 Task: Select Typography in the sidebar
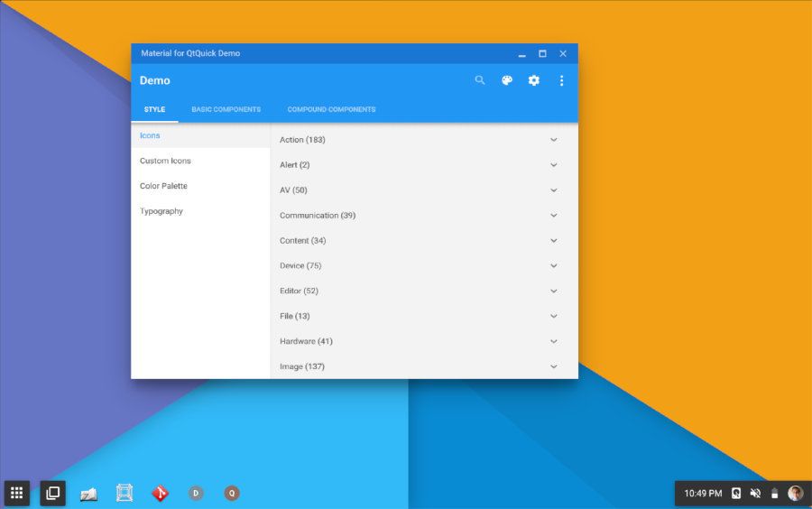pos(201,211)
